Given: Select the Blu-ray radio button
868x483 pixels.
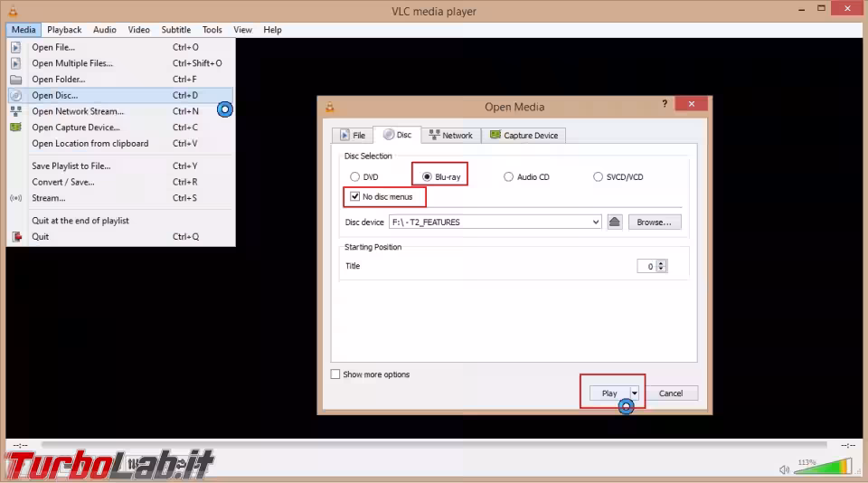Looking at the screenshot, I should point(427,176).
